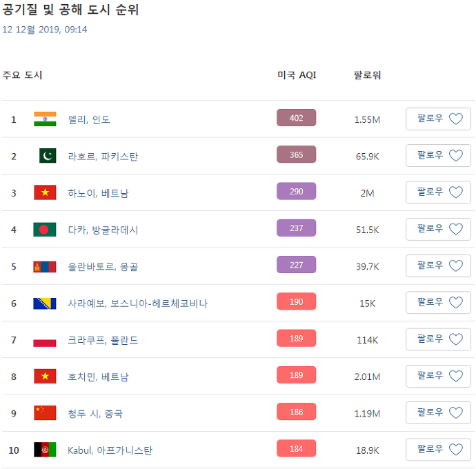Follow Hanoi with the 팔로우 button

coord(438,192)
